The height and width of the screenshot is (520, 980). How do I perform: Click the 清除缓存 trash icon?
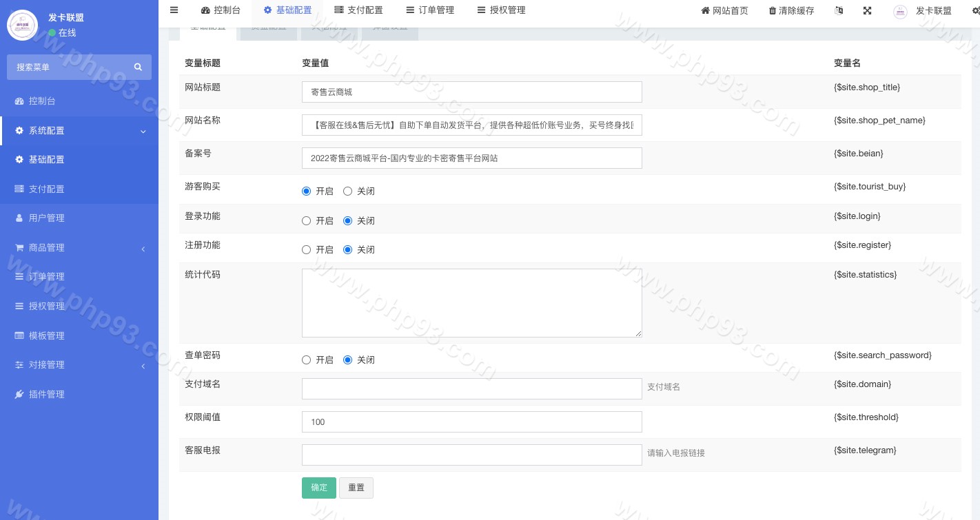coord(773,10)
